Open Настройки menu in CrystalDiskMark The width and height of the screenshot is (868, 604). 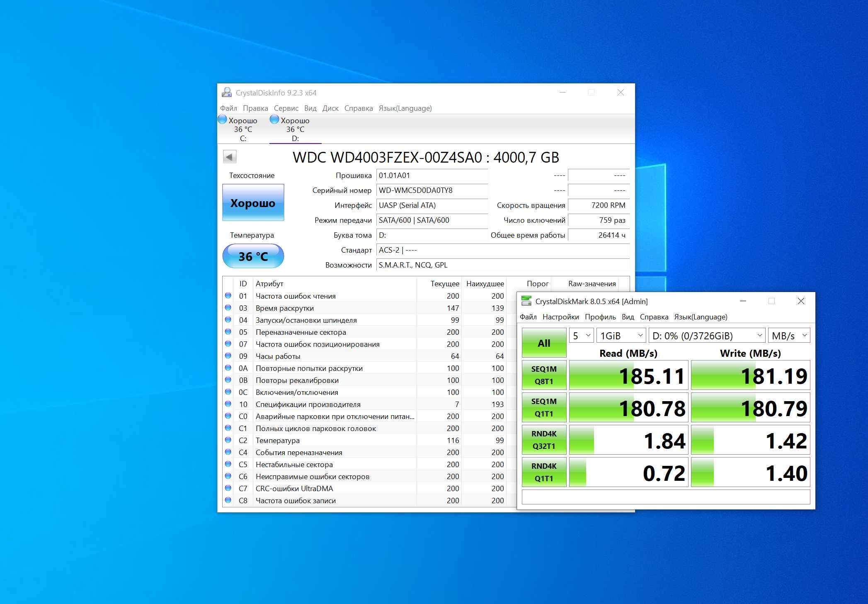point(560,317)
